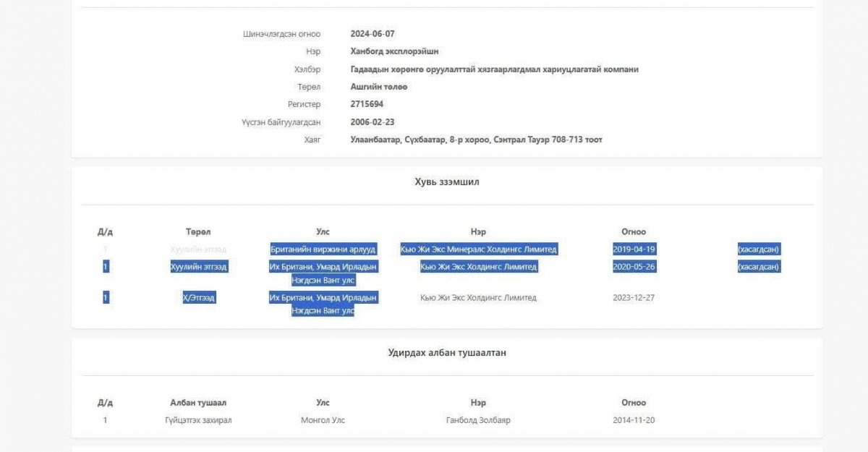
Task: Click the founding date 2006-02-23
Action: click(x=373, y=122)
